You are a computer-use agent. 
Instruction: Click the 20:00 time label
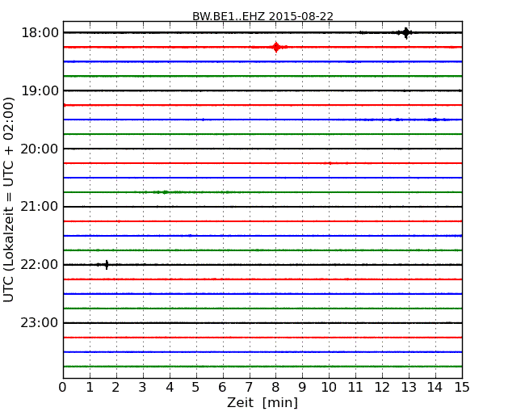point(40,149)
